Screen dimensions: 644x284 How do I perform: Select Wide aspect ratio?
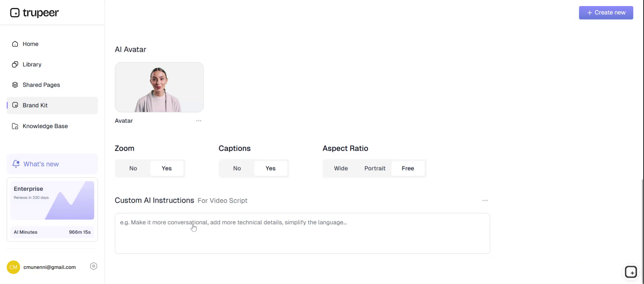click(x=341, y=169)
